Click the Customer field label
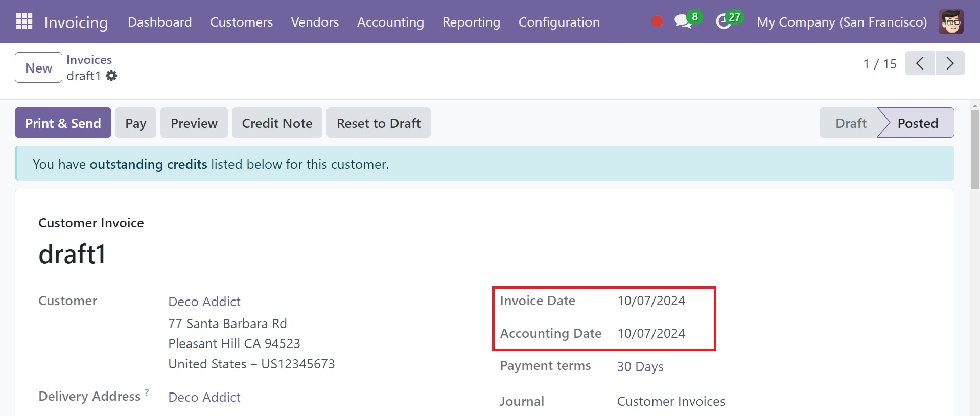Screen dimensions: 980x416 (x=67, y=301)
